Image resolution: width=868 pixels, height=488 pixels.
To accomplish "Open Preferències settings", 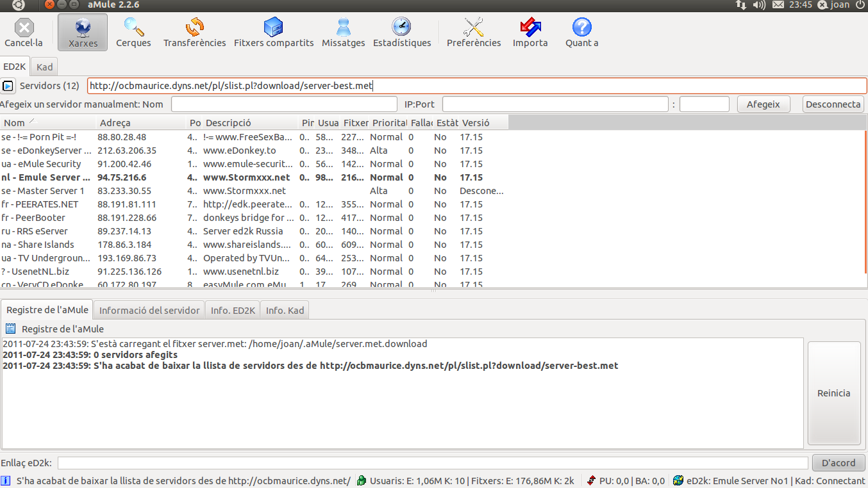I will (474, 33).
